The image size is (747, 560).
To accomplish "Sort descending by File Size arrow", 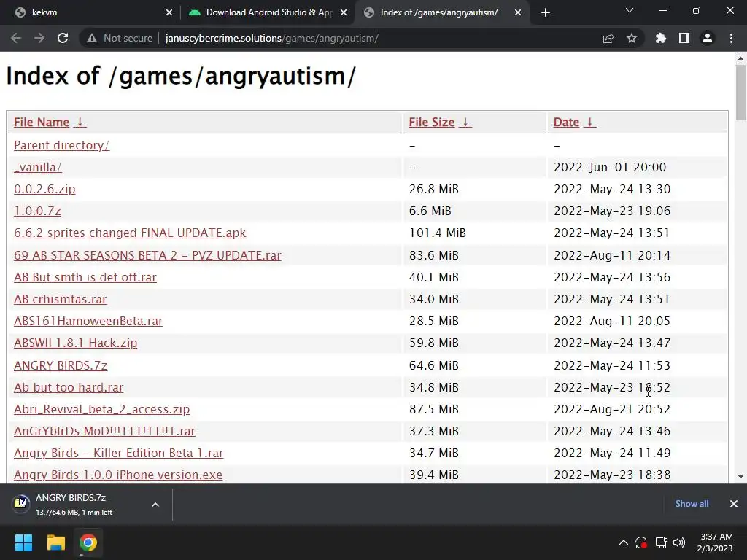I will tap(465, 122).
